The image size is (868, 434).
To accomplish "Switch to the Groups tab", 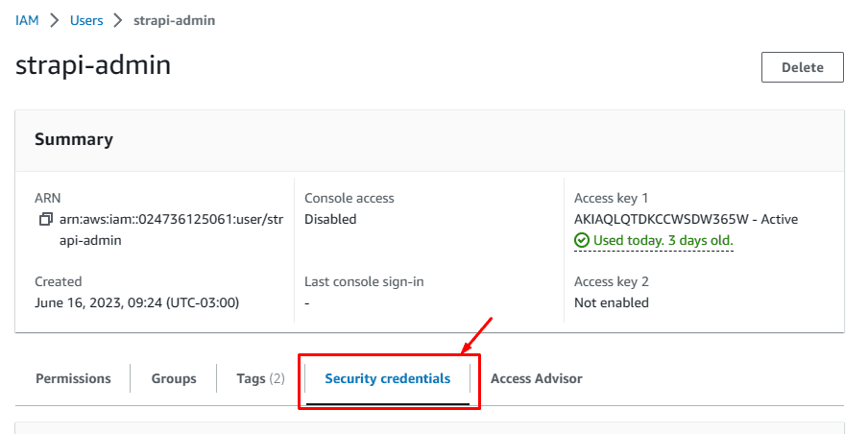I will [x=174, y=378].
